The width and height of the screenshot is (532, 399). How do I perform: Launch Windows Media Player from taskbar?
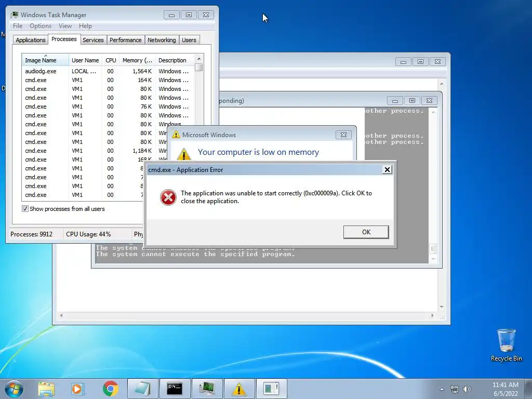coord(78,389)
